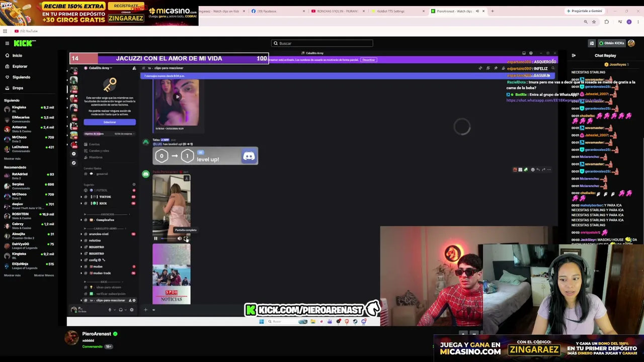Toggle the Discord clip volume speaker
Screen dimensions: 644x362
(179, 238)
